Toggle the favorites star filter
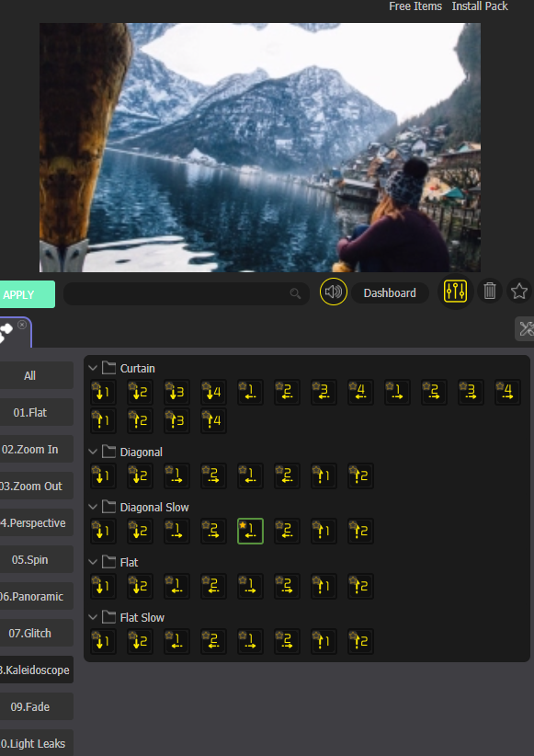Image resolution: width=534 pixels, height=756 pixels. tap(519, 292)
